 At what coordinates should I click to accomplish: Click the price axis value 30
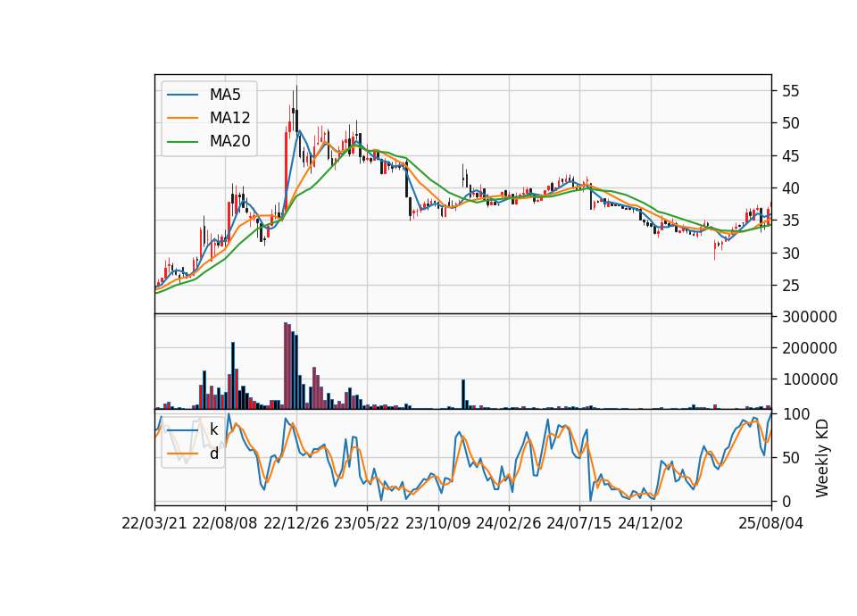point(791,253)
